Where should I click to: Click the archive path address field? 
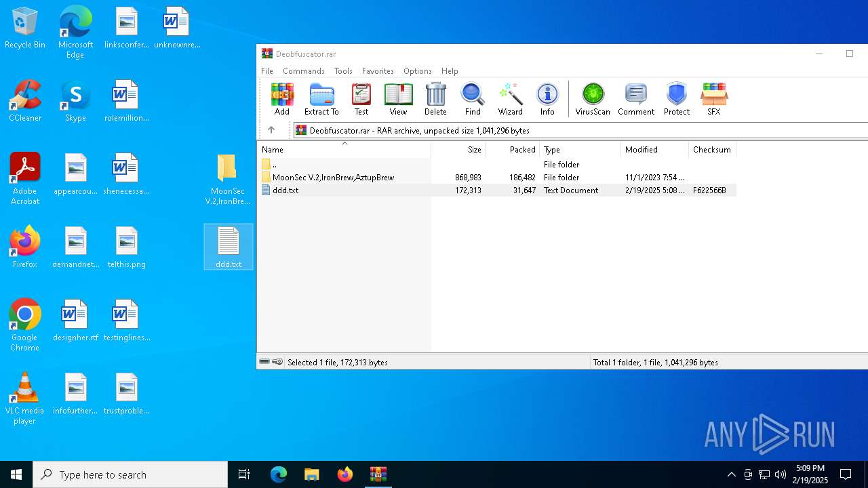(580, 130)
